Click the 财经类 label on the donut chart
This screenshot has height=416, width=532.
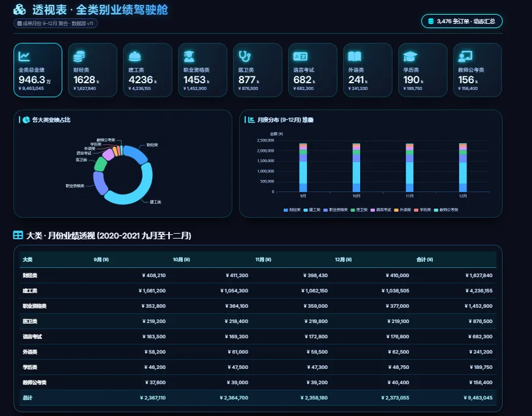tap(152, 145)
